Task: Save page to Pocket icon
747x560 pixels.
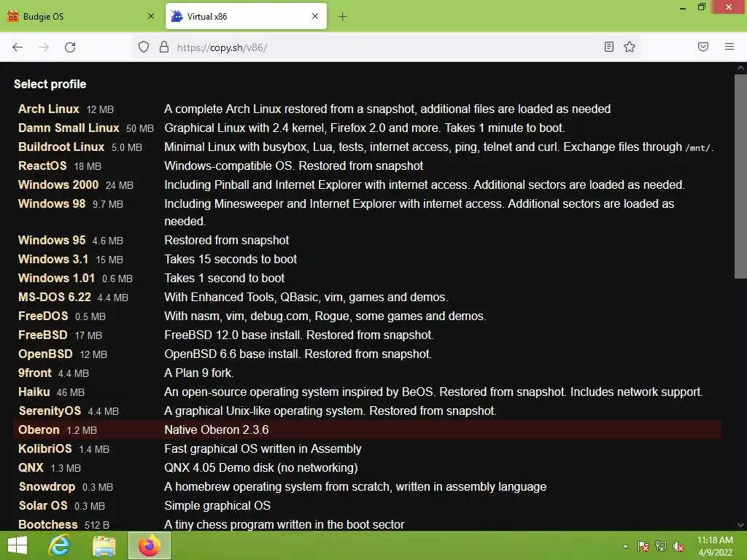Action: click(703, 47)
